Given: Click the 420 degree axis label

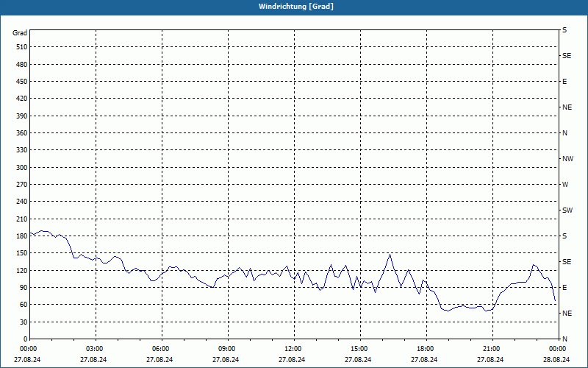Looking at the screenshot, I should 22,99.
